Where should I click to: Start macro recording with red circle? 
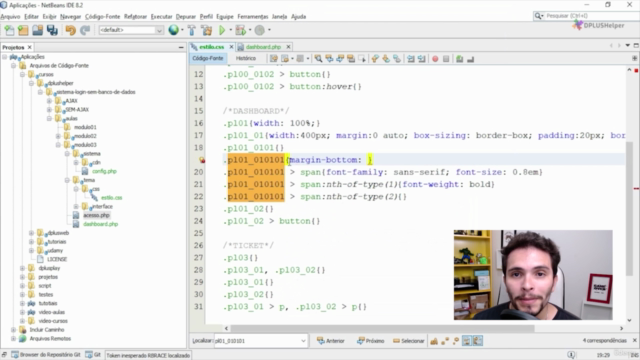[435, 59]
